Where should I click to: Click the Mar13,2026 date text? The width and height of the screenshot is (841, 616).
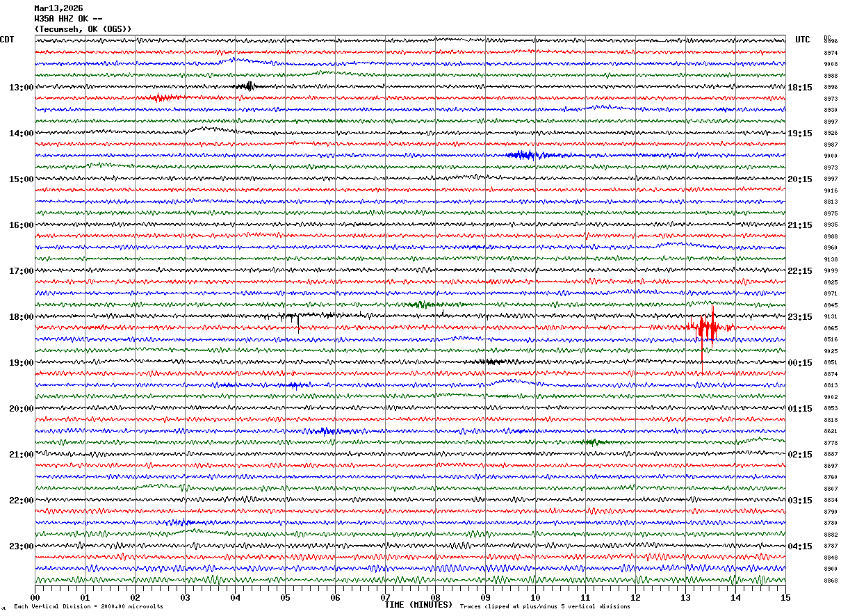tap(58, 8)
